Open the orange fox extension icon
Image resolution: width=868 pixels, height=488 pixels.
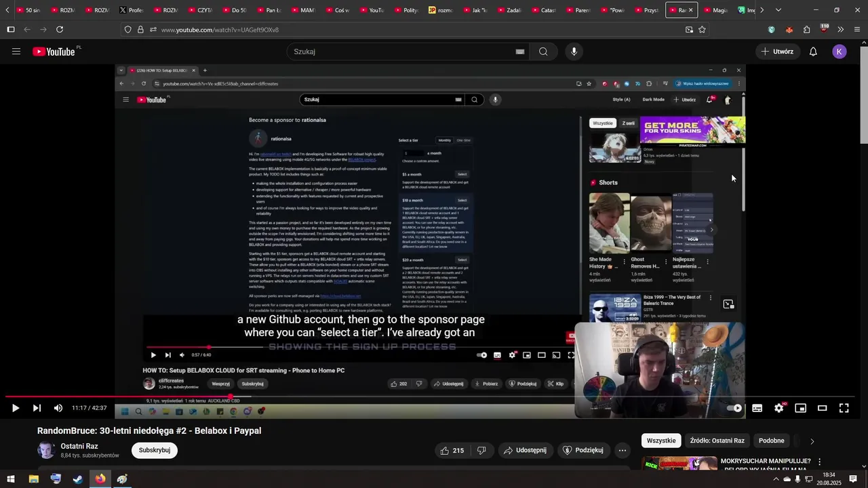[789, 30]
